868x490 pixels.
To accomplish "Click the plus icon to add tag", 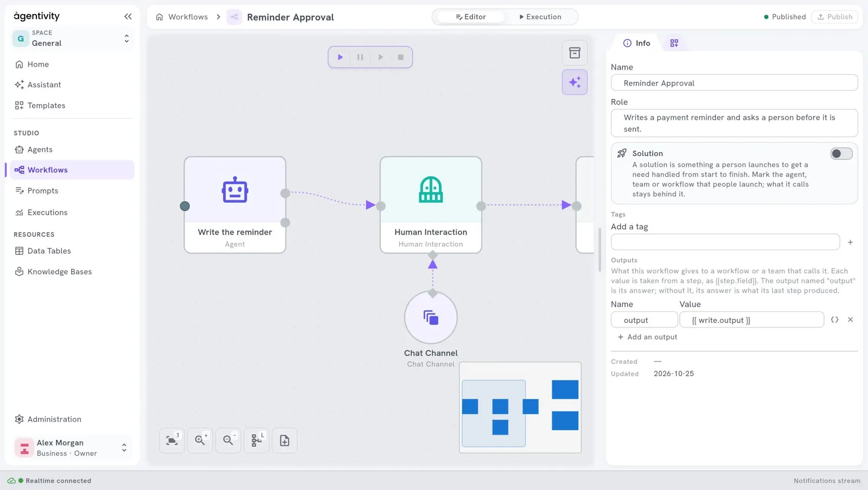I will [x=850, y=242].
